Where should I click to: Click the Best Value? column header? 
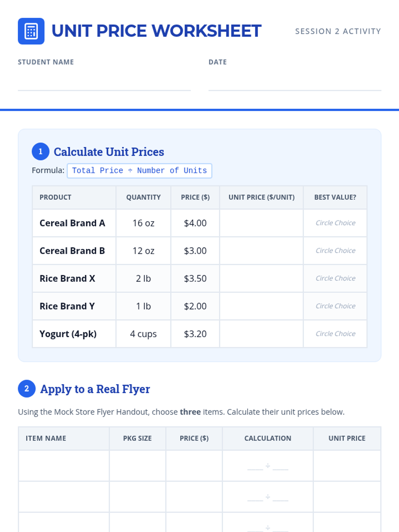point(335,197)
